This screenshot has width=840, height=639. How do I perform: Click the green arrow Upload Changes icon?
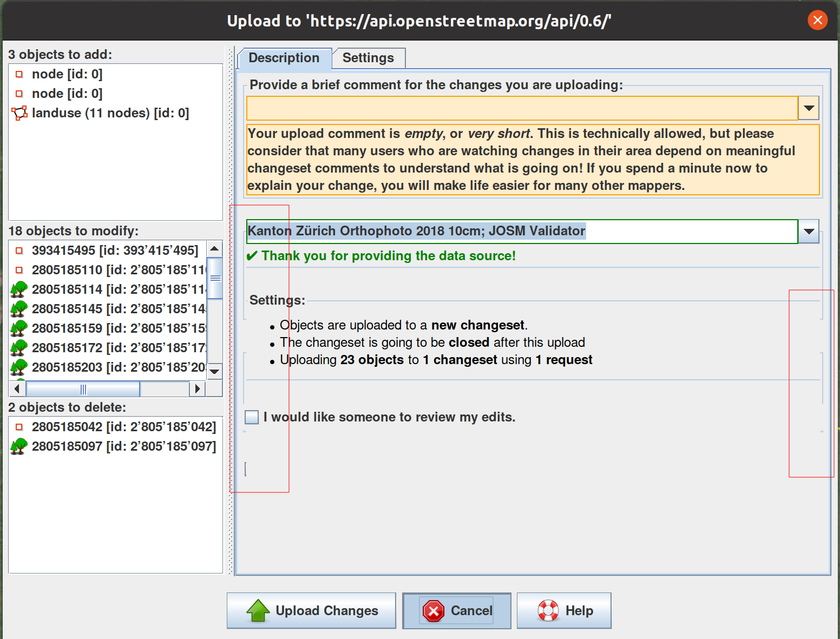(x=258, y=611)
